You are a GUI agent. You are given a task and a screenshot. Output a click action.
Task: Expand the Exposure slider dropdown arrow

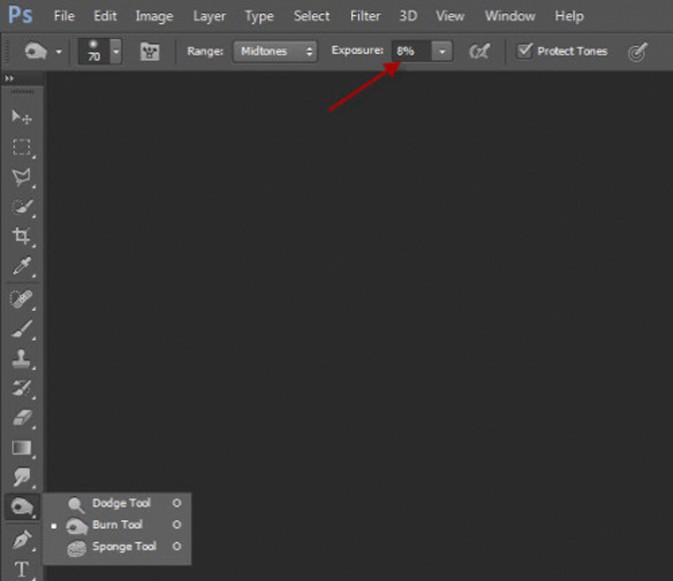tap(441, 51)
